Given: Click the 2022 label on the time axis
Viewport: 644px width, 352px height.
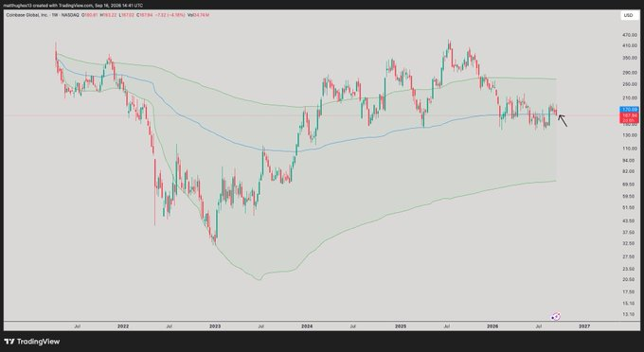Looking at the screenshot, I should tap(123, 326).
